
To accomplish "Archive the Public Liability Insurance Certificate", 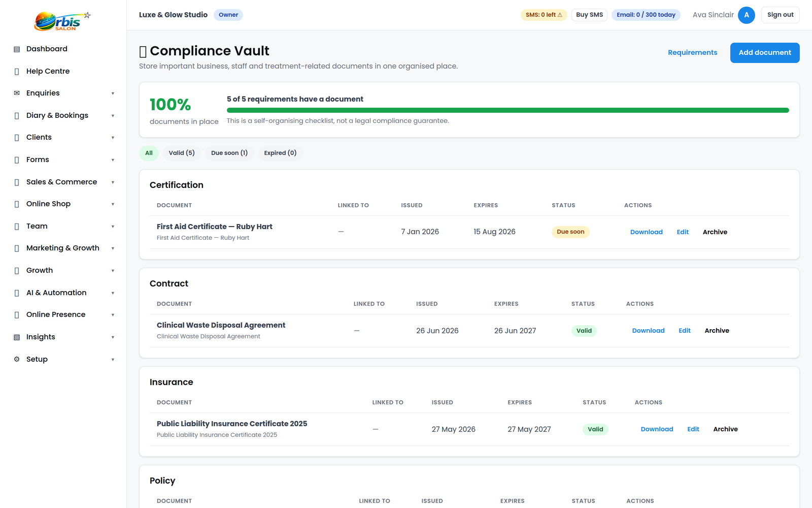I will click(725, 429).
